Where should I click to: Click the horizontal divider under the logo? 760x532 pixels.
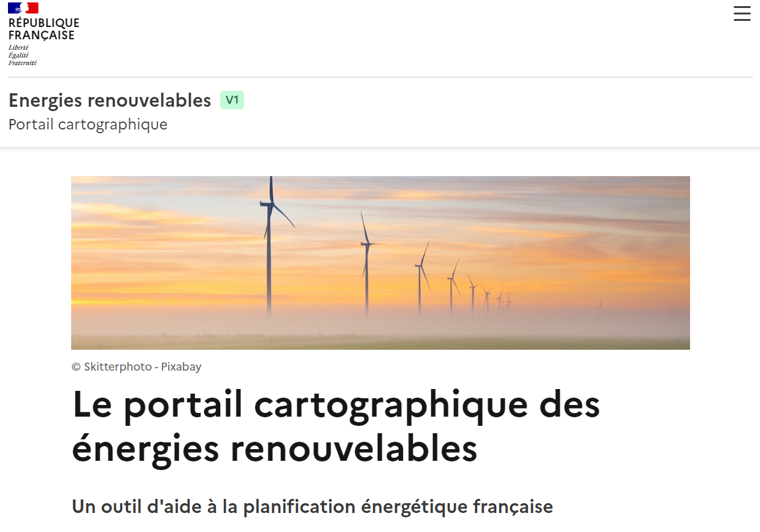point(380,77)
